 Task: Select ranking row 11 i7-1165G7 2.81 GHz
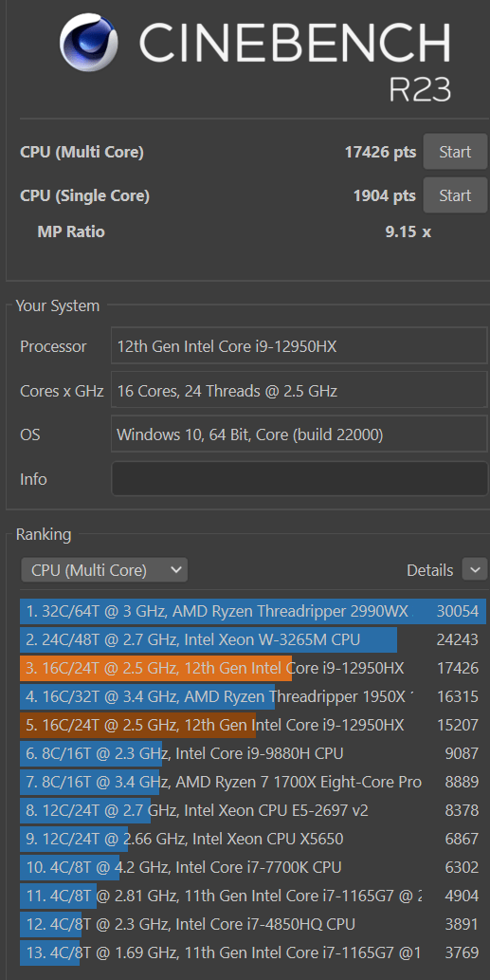[x=253, y=896]
